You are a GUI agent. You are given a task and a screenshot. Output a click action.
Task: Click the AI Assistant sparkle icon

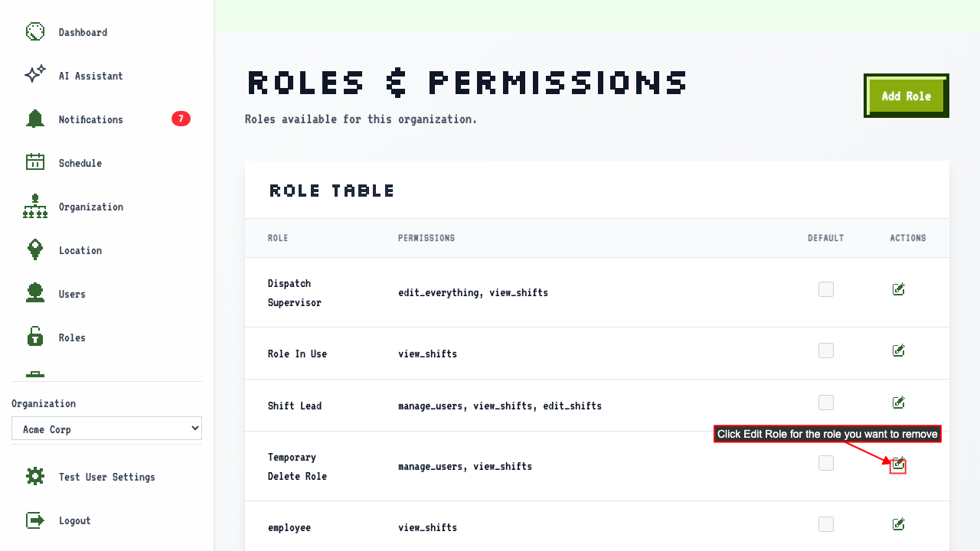[x=35, y=75]
